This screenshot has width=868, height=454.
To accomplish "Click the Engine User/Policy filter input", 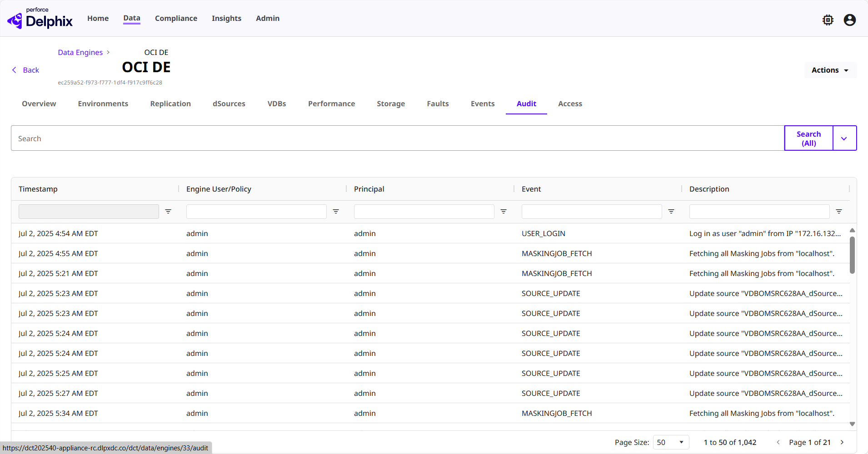I will 256,212.
